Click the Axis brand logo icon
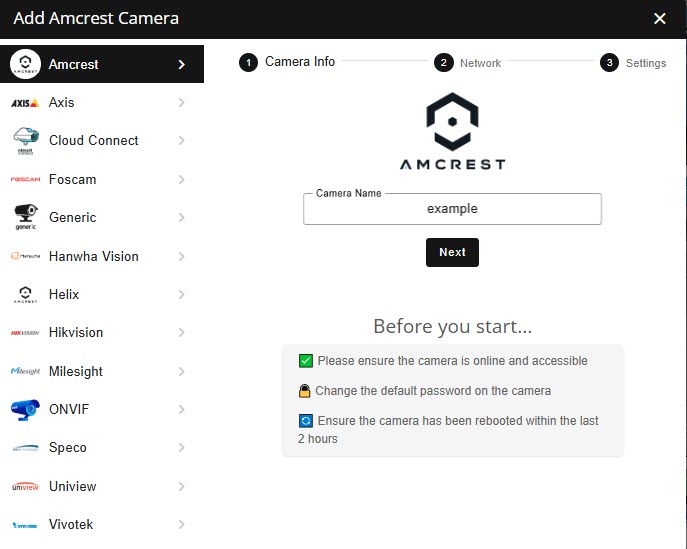The width and height of the screenshot is (687, 549). 25,103
